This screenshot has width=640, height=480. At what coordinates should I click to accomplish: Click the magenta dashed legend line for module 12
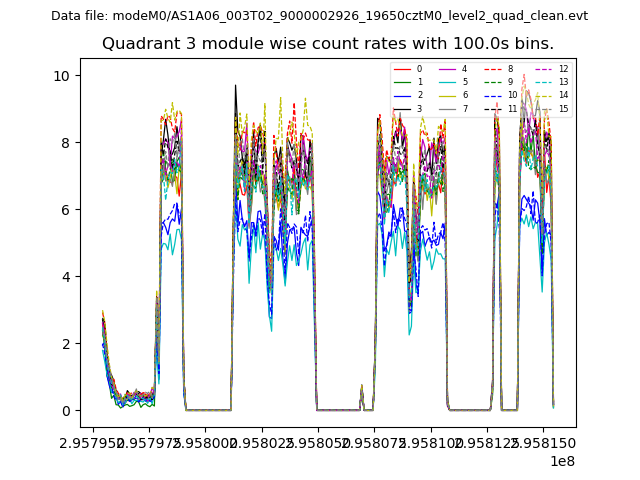coord(541,69)
